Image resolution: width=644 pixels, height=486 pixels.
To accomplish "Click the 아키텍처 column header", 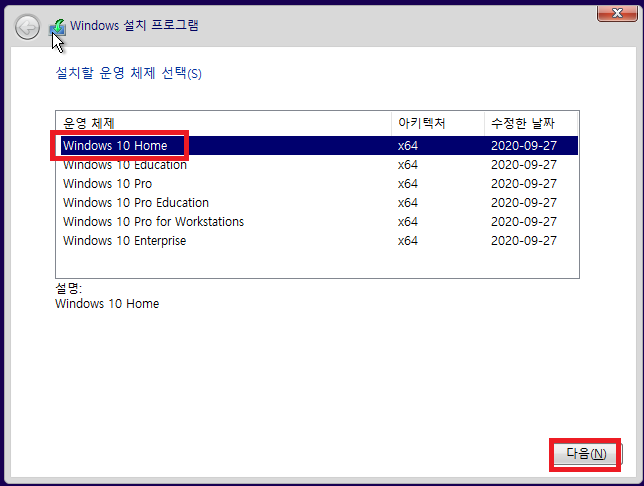I will (x=438, y=123).
